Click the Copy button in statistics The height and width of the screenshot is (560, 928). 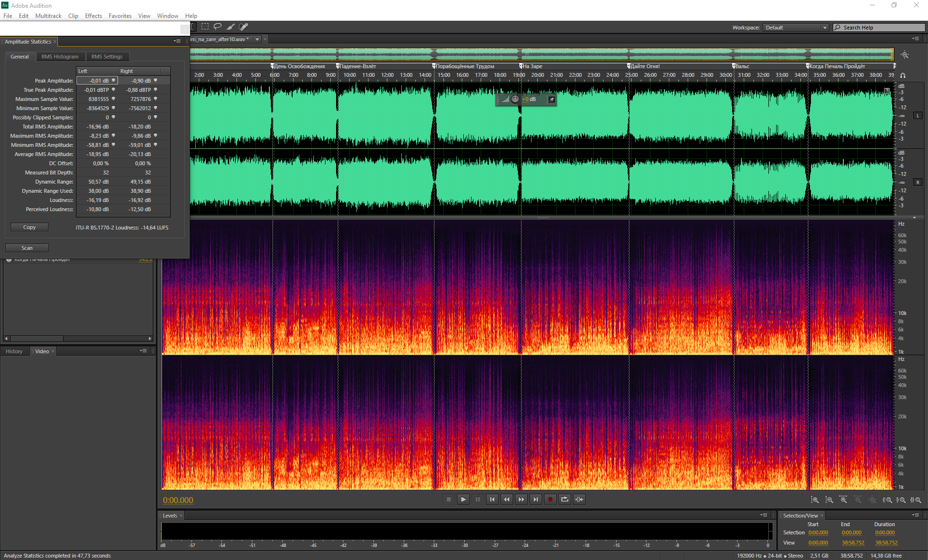point(29,227)
